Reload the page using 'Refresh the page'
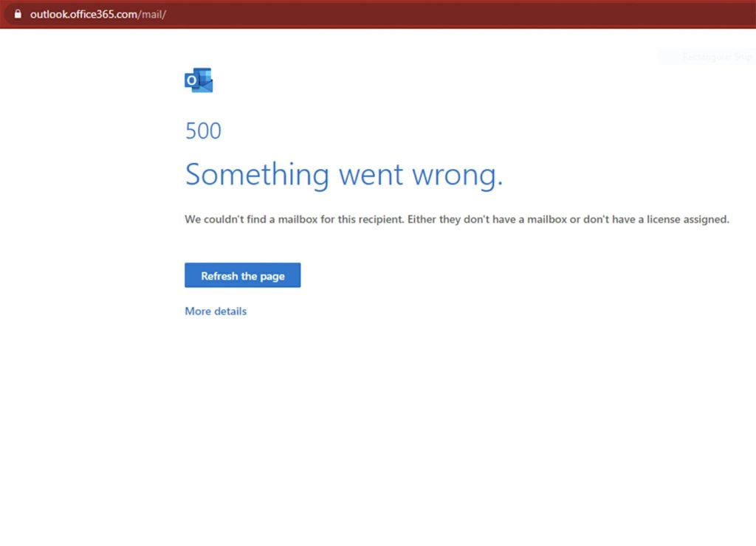The height and width of the screenshot is (546, 756). tap(242, 275)
